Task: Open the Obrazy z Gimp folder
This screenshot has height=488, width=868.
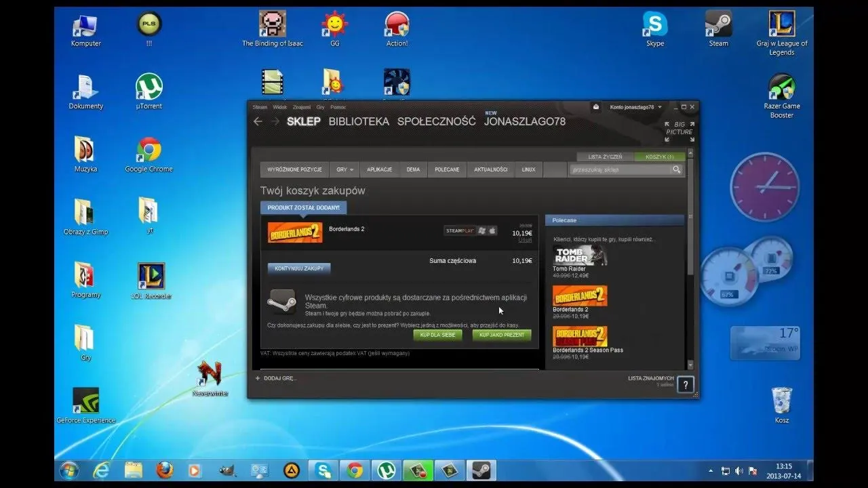Action: [x=85, y=217]
